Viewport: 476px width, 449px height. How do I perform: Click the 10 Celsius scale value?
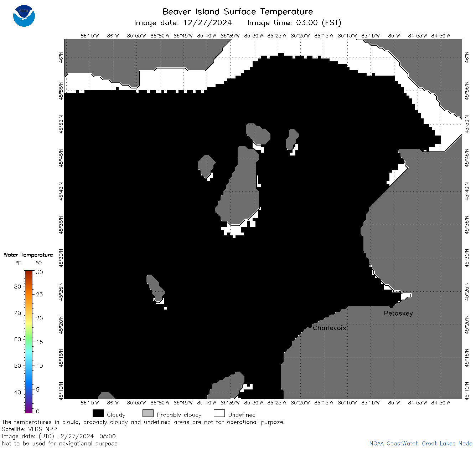pos(40,366)
